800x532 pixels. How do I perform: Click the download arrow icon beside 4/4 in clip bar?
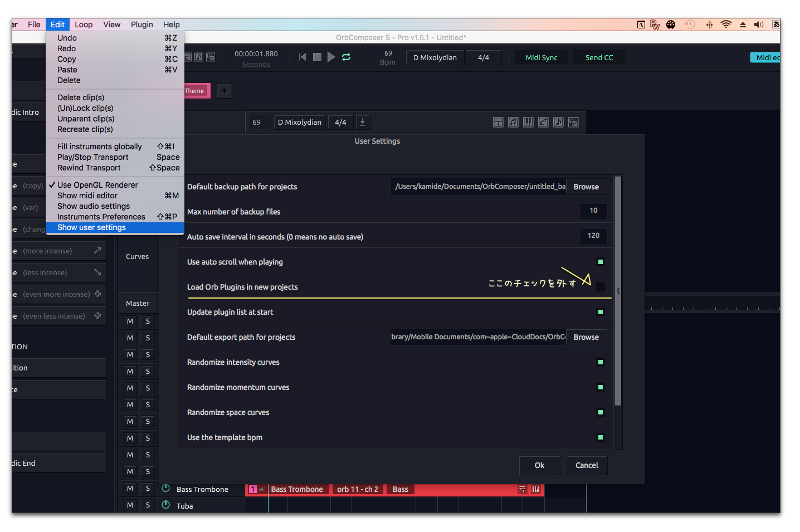click(362, 122)
